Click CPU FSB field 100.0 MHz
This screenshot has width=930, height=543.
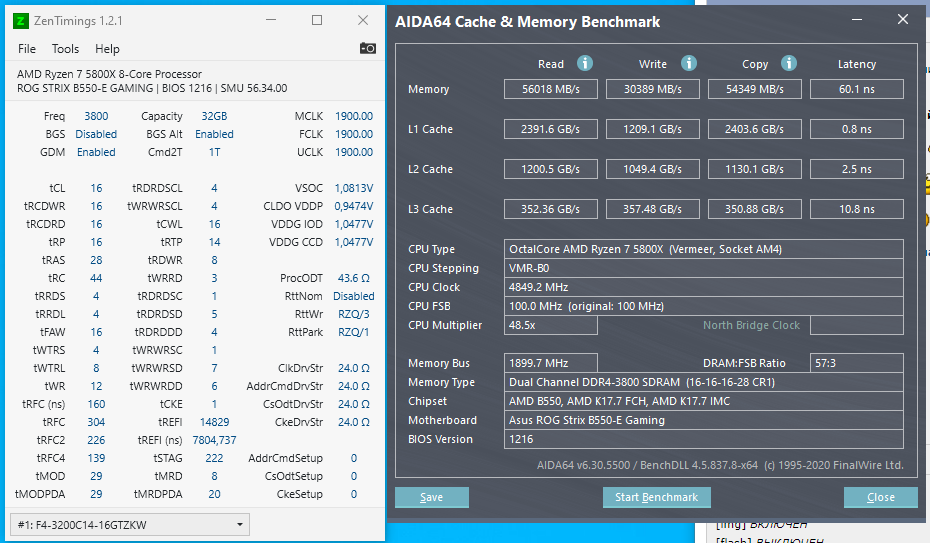coord(704,306)
